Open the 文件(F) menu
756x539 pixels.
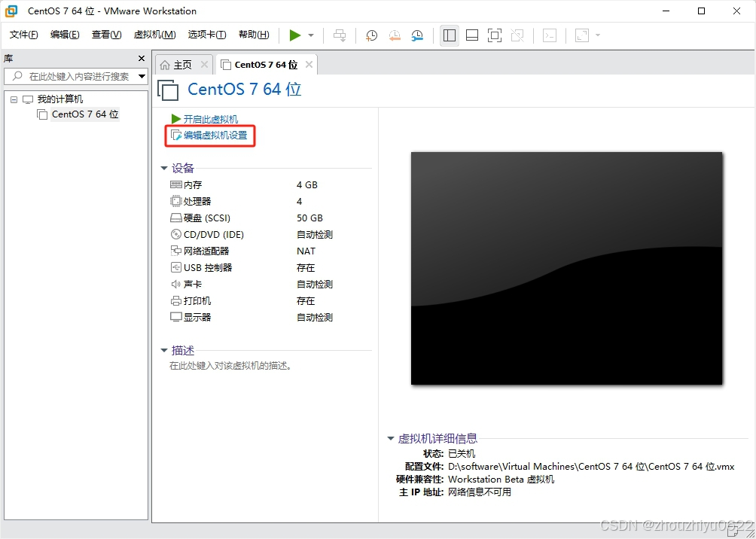pos(23,35)
